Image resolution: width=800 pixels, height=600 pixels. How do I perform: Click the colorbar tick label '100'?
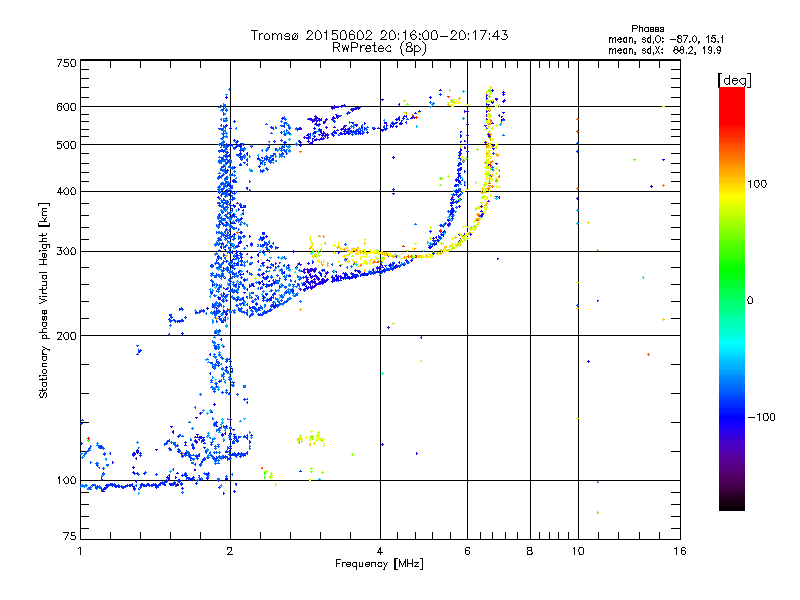point(757,184)
